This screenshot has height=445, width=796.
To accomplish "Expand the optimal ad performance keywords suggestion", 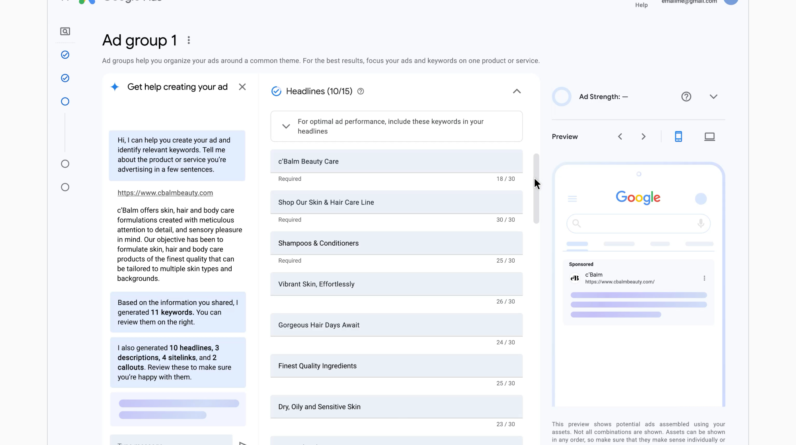I will 286,126.
